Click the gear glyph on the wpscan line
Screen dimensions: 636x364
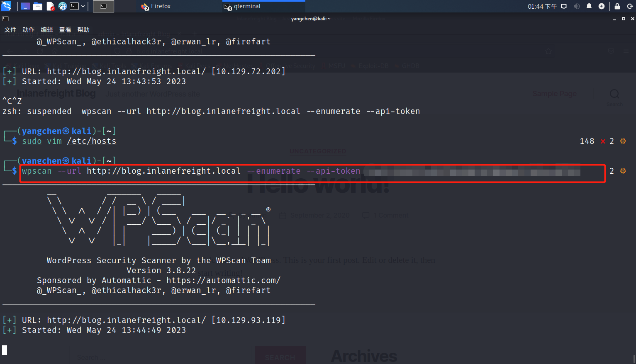(x=623, y=171)
